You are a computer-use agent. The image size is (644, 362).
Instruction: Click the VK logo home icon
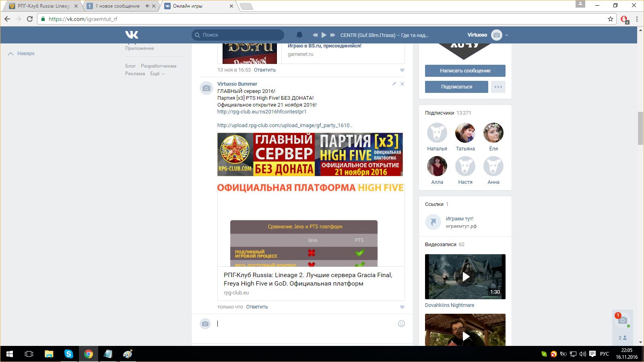132,35
